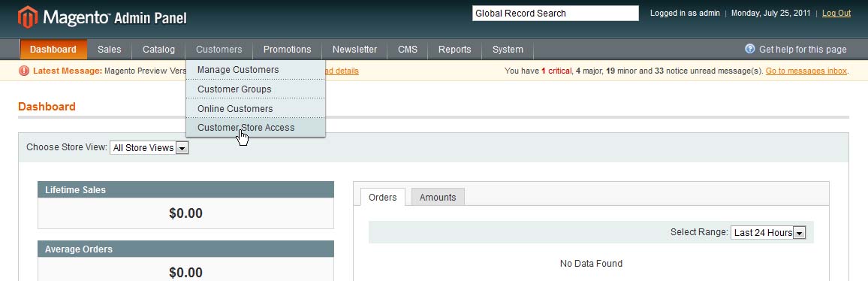Click the Lifetime Sales header

tap(185, 189)
